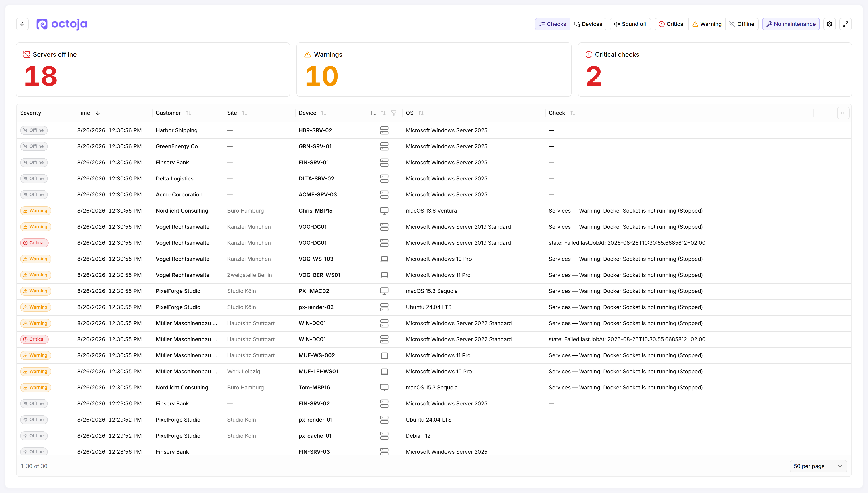Sort table by Device header

307,113
